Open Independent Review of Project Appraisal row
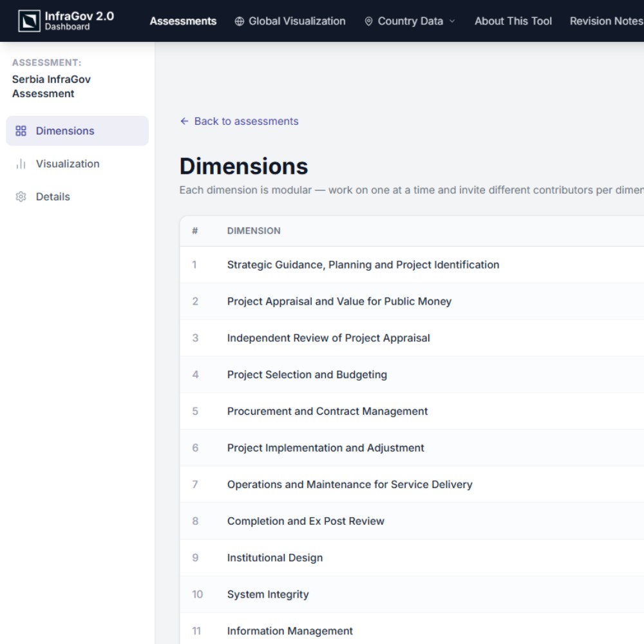Viewport: 644px width, 644px height. (412, 337)
